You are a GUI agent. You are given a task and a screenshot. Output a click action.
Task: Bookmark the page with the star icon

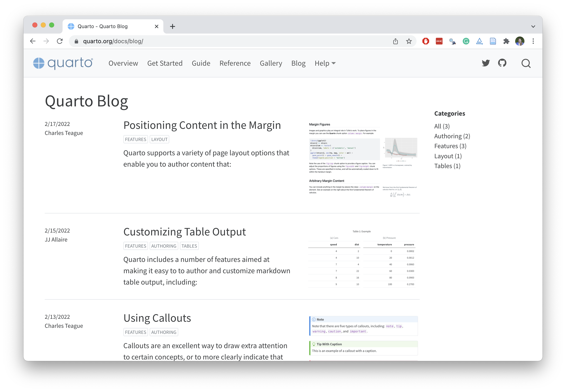(409, 41)
